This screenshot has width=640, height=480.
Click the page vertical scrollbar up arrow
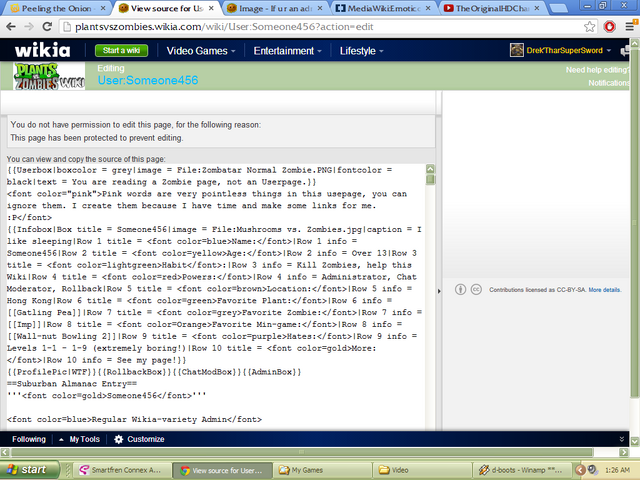click(635, 42)
